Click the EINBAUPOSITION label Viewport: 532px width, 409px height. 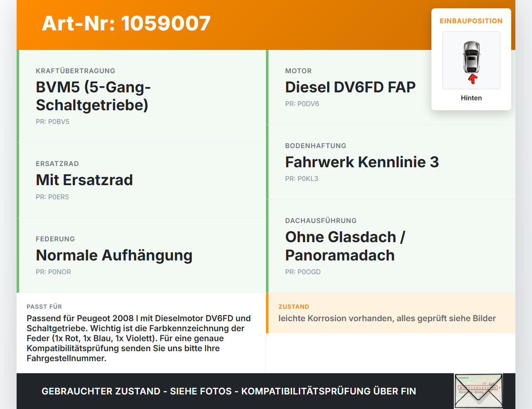(x=471, y=21)
